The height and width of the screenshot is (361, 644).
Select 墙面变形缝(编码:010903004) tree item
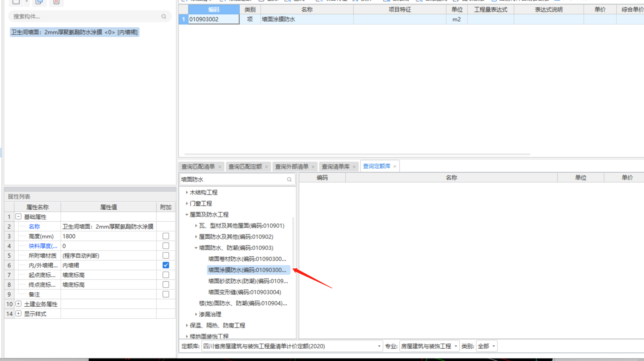click(x=245, y=292)
